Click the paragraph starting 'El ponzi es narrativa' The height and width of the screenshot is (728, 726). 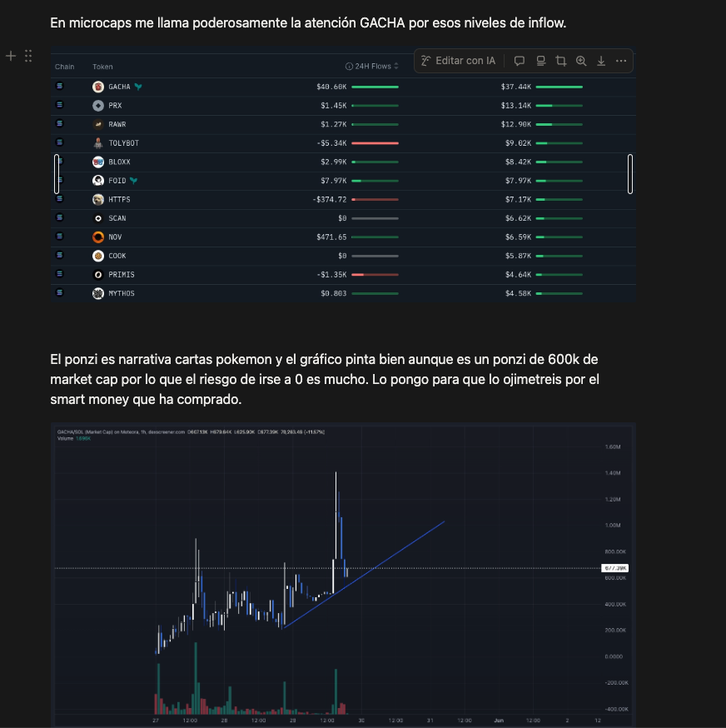point(325,379)
